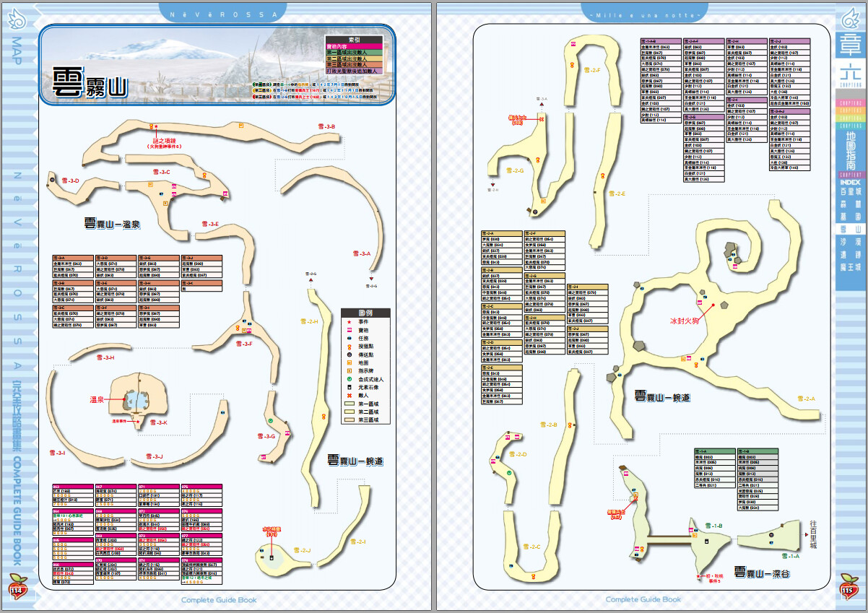Click the 第一區域 green swatch in legend
The image size is (868, 613).
click(350, 404)
